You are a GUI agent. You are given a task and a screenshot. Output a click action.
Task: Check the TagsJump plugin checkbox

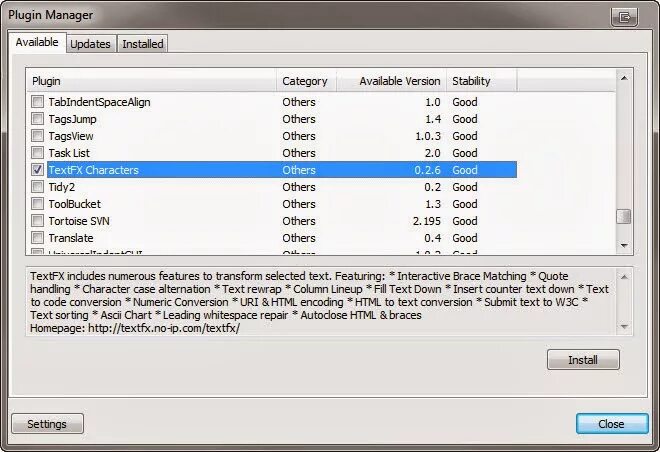37,119
